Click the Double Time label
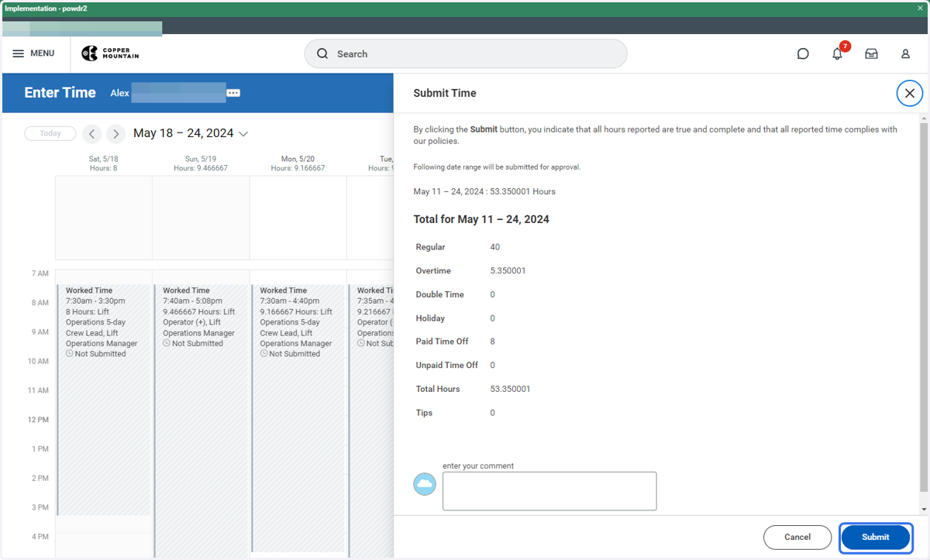This screenshot has width=930, height=560. (439, 294)
